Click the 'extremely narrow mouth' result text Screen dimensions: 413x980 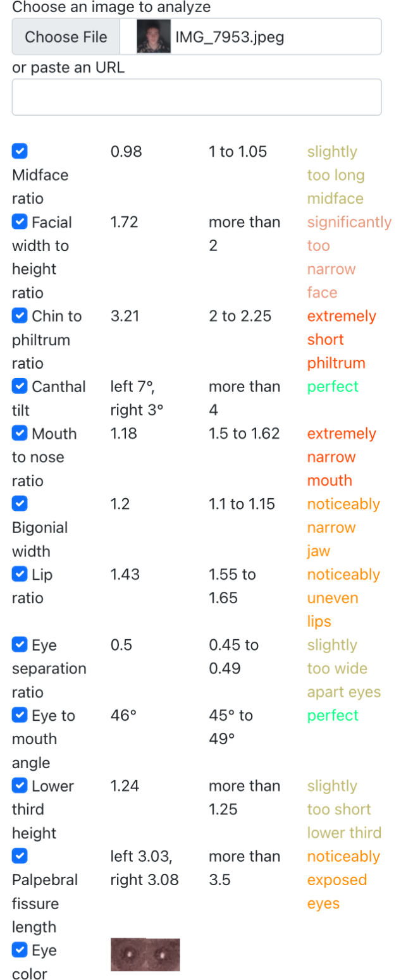(x=342, y=457)
